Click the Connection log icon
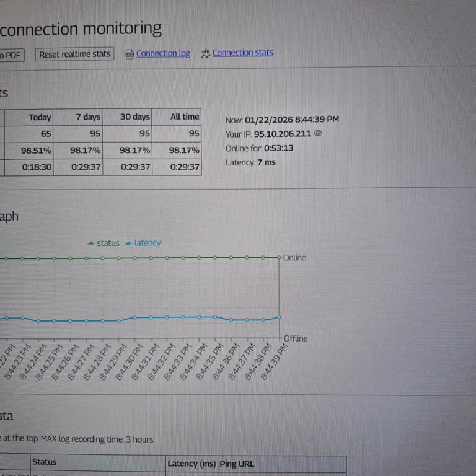 [x=130, y=55]
